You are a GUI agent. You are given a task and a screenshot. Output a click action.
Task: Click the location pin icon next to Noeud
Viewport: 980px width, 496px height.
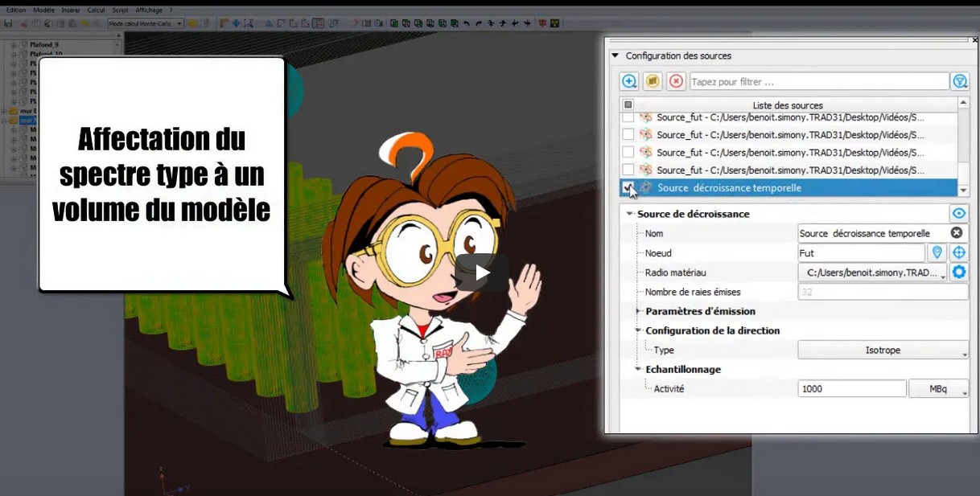click(x=937, y=252)
